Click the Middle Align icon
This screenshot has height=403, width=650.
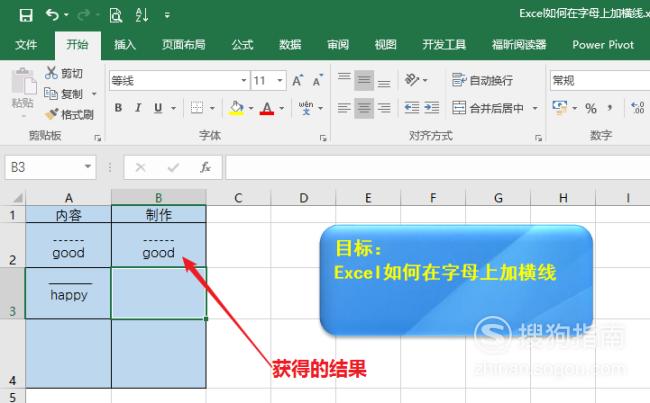(x=364, y=80)
